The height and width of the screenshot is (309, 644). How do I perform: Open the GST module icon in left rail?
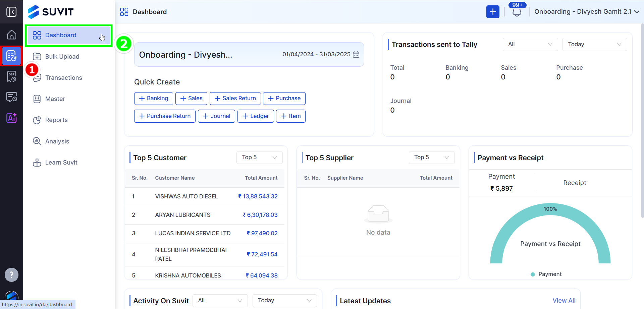tap(11, 76)
